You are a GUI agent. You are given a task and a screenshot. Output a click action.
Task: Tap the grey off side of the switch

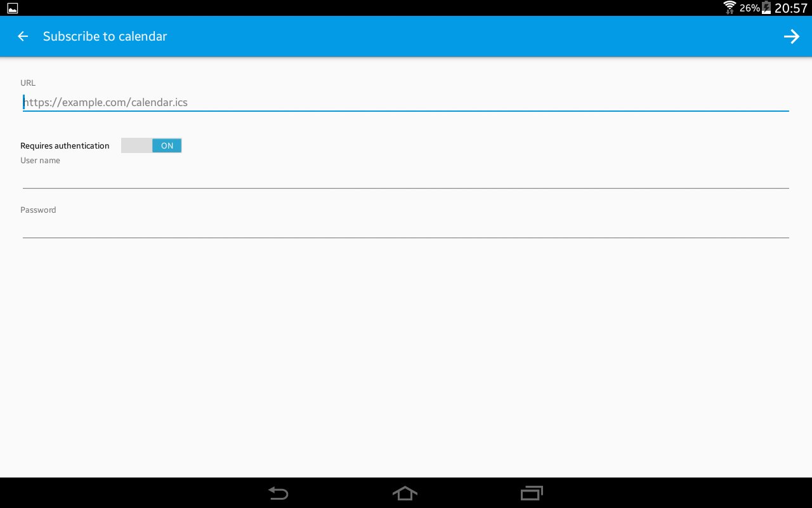pyautogui.click(x=136, y=145)
